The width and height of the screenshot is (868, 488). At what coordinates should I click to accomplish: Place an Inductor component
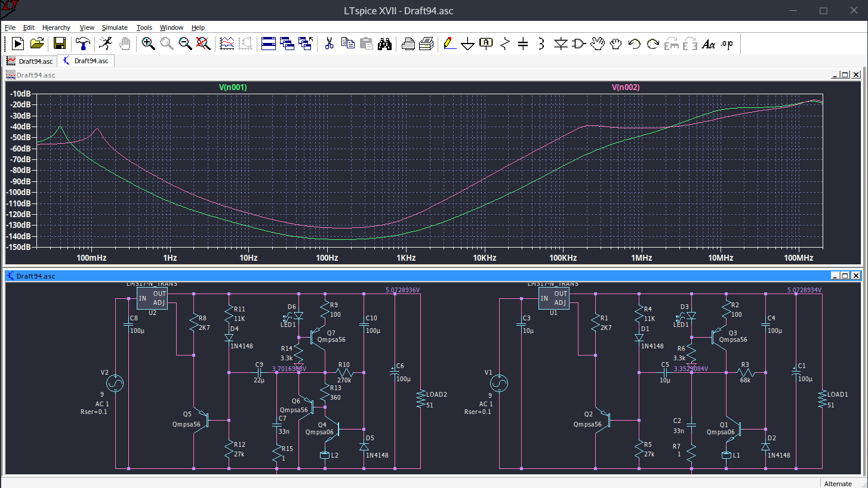coord(541,44)
